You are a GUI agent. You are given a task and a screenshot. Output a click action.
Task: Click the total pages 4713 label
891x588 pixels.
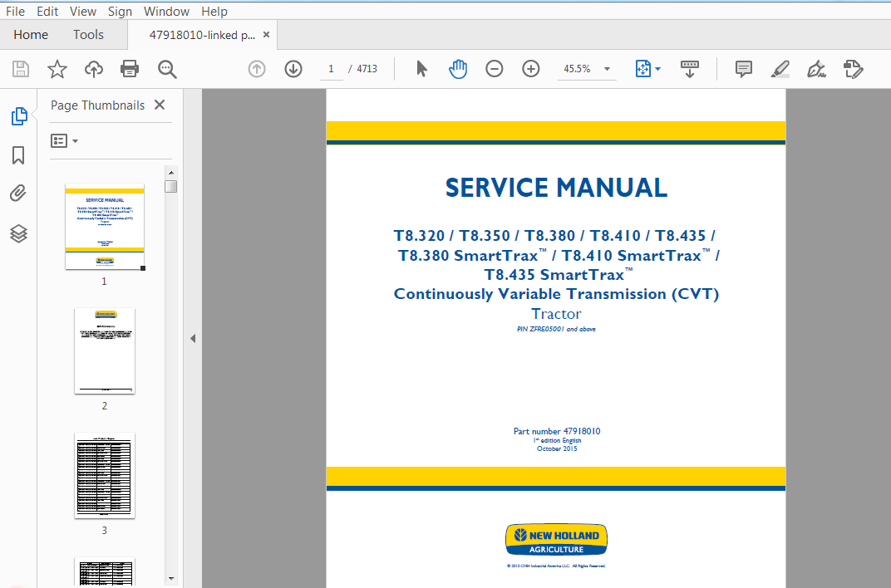pyautogui.click(x=367, y=69)
